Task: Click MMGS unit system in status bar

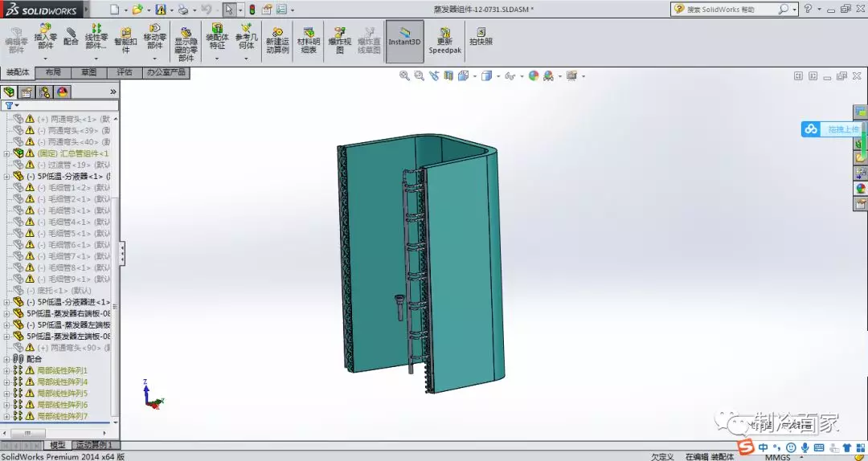Action: pyautogui.click(x=778, y=457)
